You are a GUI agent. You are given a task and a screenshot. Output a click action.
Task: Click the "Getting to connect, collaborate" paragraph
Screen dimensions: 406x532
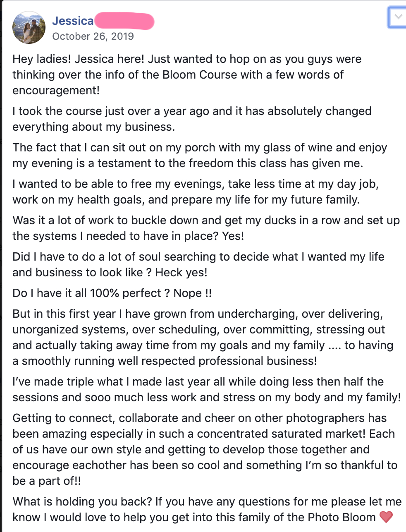[x=205, y=449]
